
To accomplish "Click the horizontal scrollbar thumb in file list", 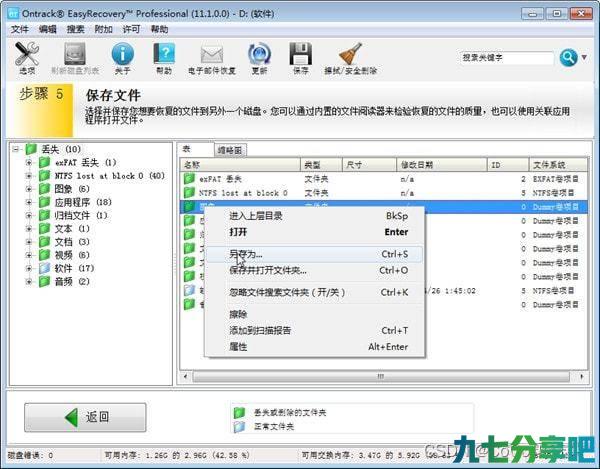I will click(381, 376).
